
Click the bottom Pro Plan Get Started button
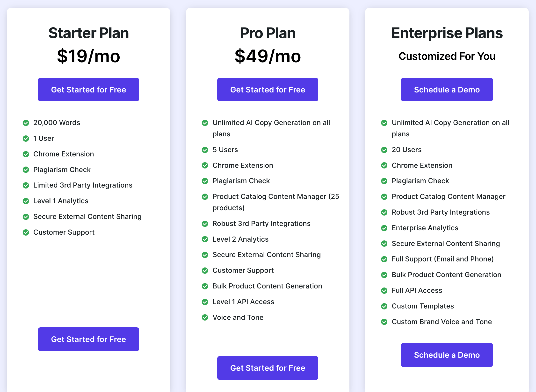268,368
